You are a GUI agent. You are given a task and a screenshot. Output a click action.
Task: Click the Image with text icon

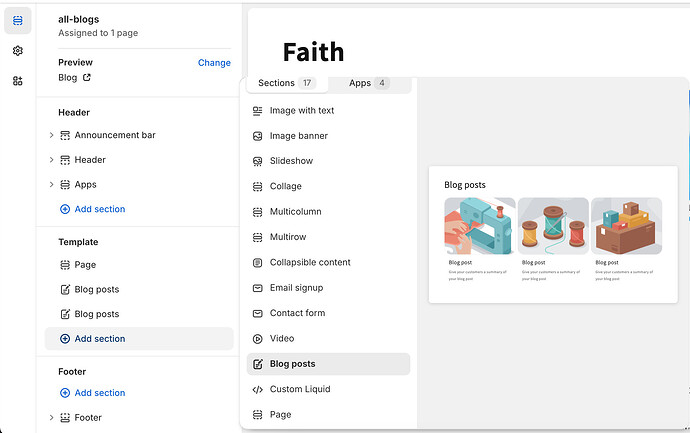[257, 111]
